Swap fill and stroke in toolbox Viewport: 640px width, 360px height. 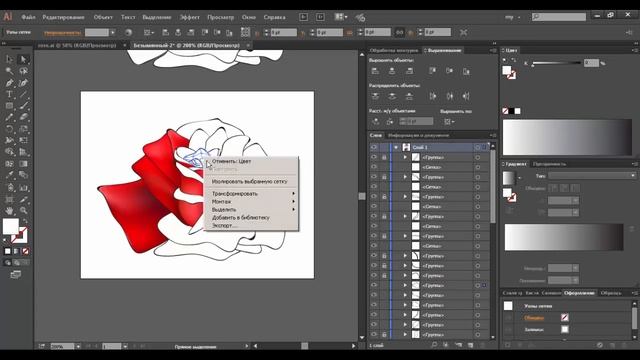tap(25, 221)
